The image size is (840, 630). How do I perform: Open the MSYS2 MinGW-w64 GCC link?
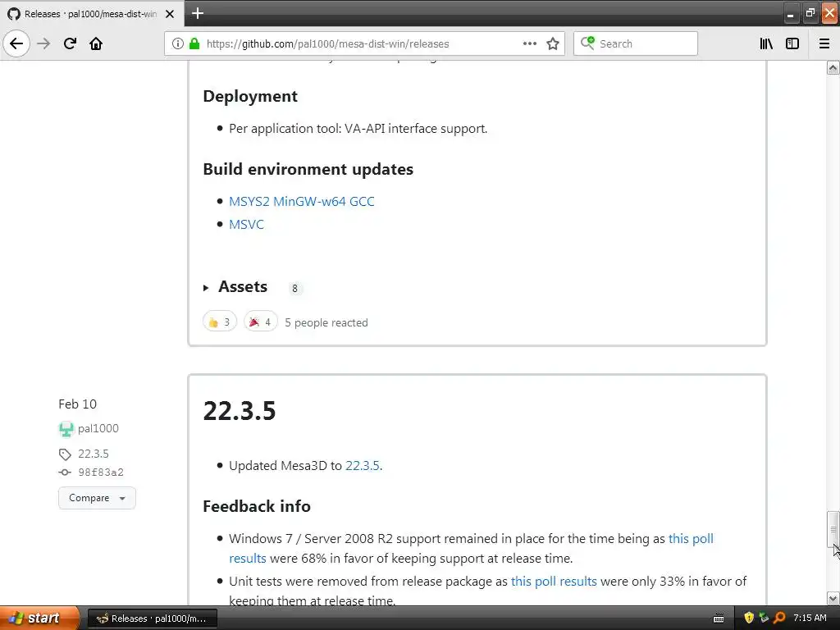tap(302, 202)
